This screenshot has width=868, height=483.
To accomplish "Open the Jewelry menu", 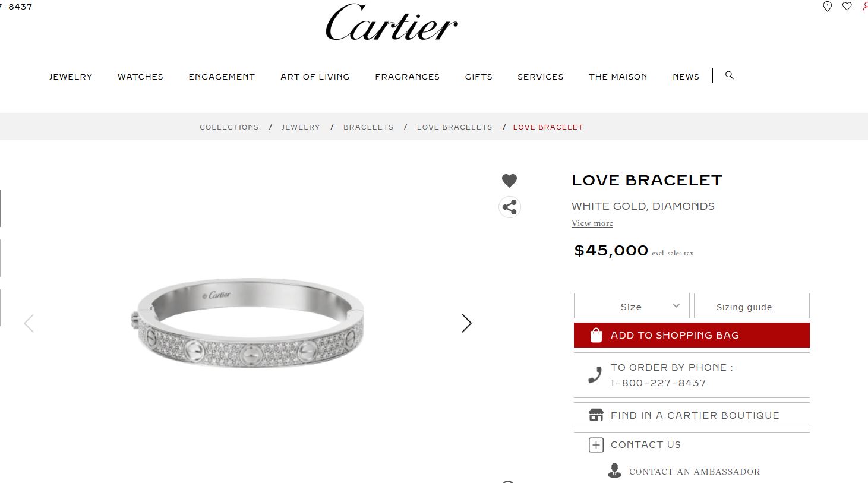I will point(71,77).
